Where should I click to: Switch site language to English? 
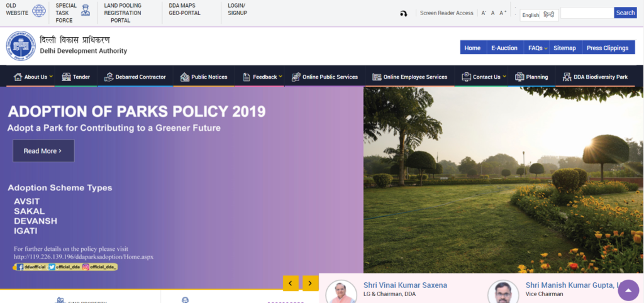(530, 15)
